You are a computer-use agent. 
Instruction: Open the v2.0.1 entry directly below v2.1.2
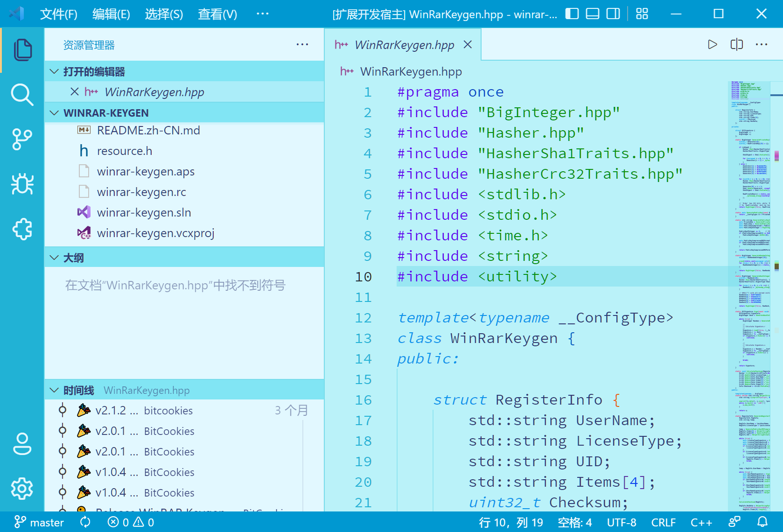(x=184, y=431)
